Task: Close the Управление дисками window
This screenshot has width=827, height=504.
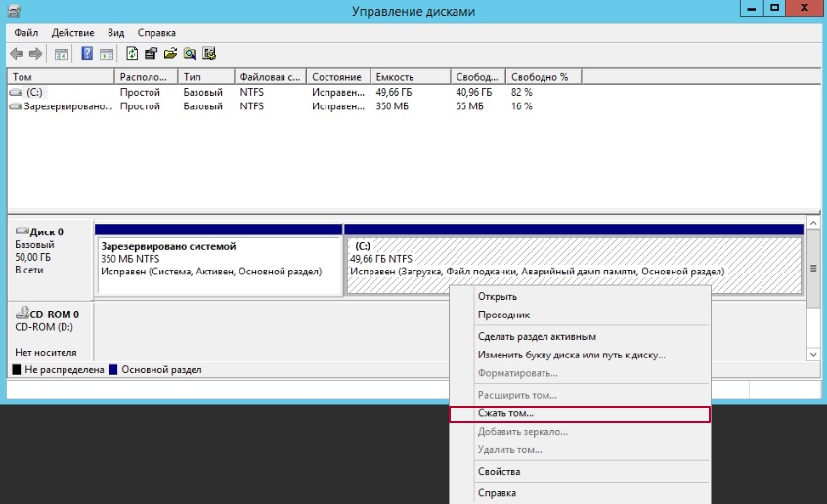Action: [805, 8]
